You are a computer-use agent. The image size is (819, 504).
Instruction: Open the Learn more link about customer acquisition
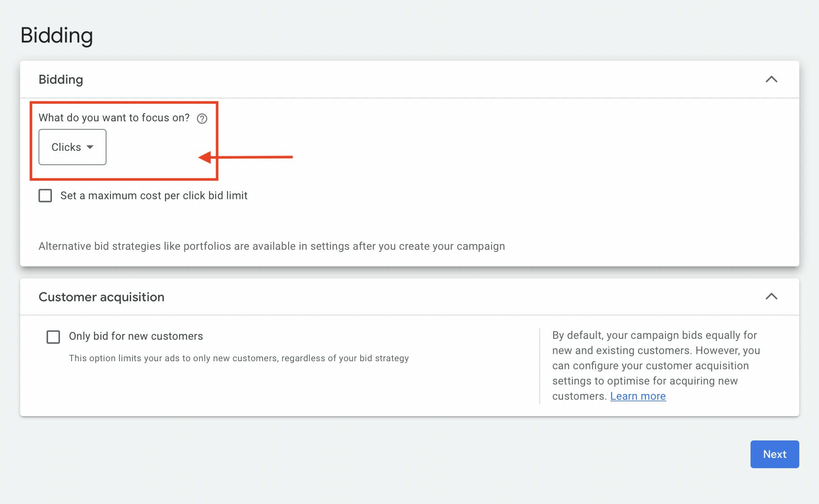click(x=638, y=396)
